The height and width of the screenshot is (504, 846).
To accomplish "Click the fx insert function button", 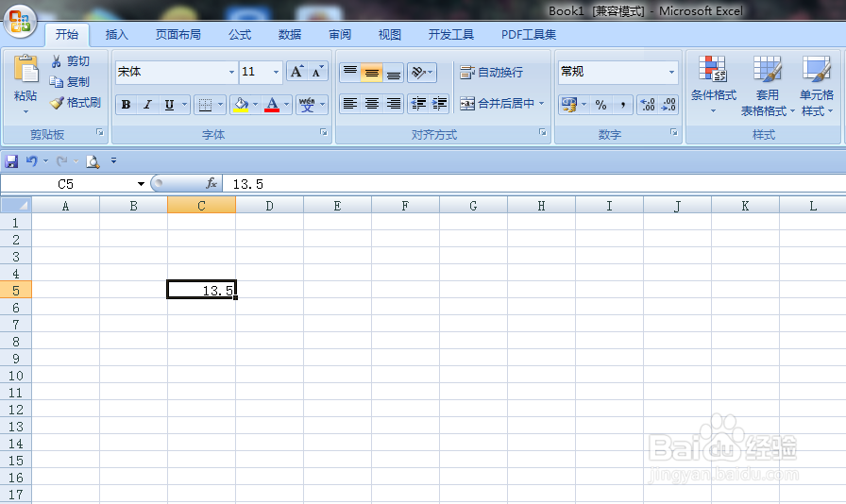I will [211, 184].
